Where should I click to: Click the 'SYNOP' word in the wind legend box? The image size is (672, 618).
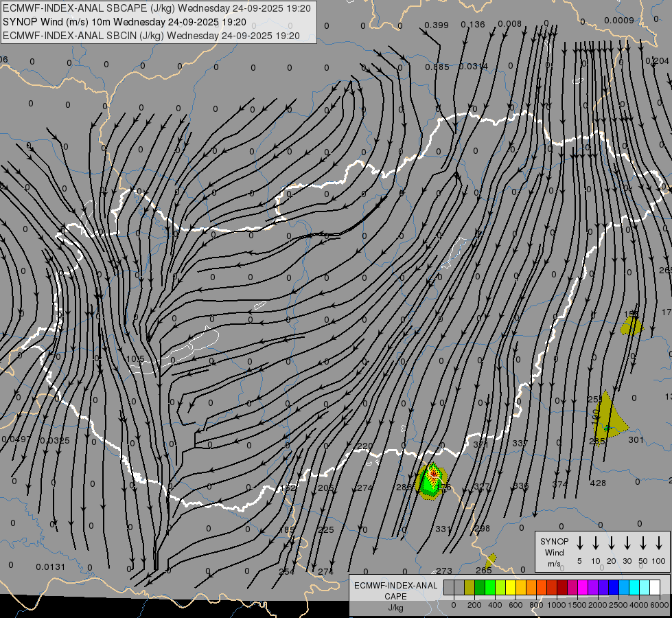554,542
